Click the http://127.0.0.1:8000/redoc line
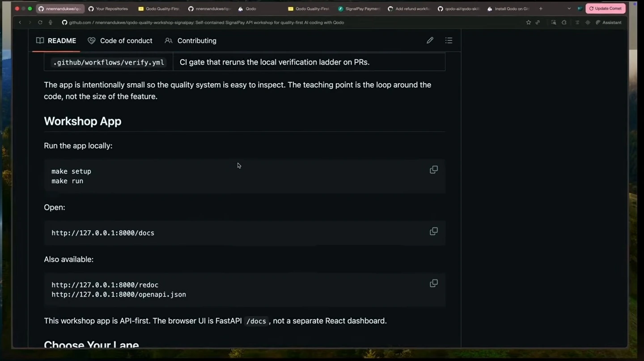The image size is (644, 361). (105, 285)
